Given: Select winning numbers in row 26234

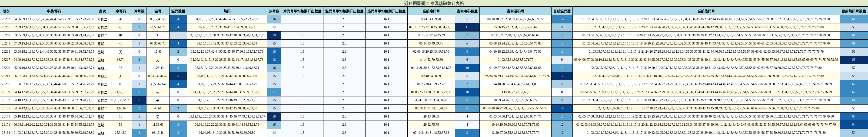Looking at the screenshot, I should [54, 51].
